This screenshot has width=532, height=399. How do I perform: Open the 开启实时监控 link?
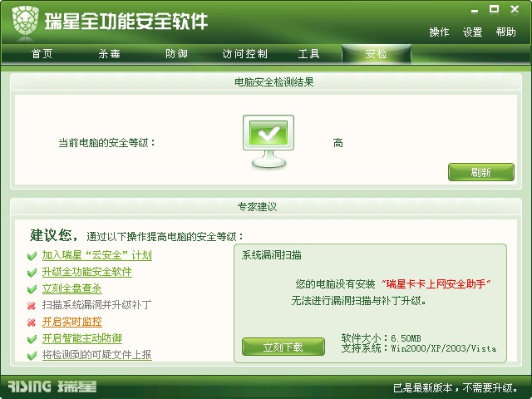72,322
